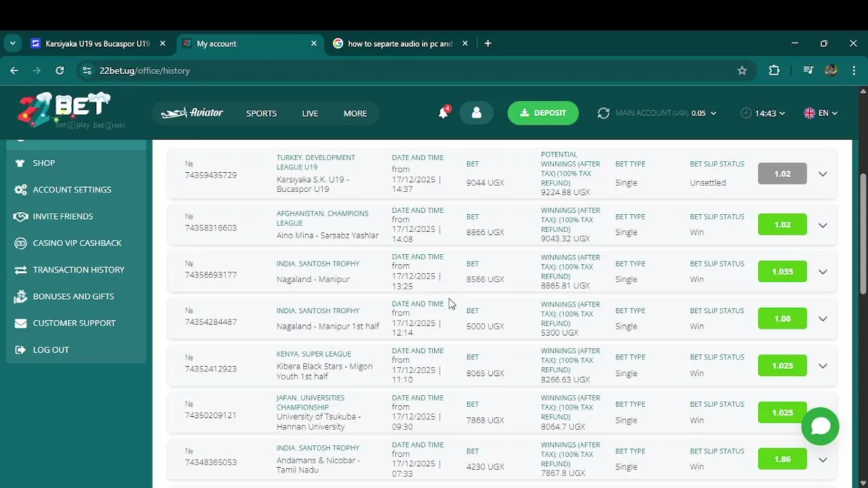Click the green 1.86 odds button
The width and height of the screenshot is (868, 488).
[783, 460]
